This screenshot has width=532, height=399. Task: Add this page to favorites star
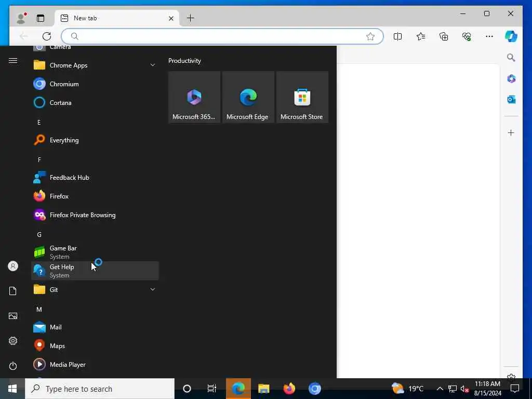pyautogui.click(x=370, y=36)
